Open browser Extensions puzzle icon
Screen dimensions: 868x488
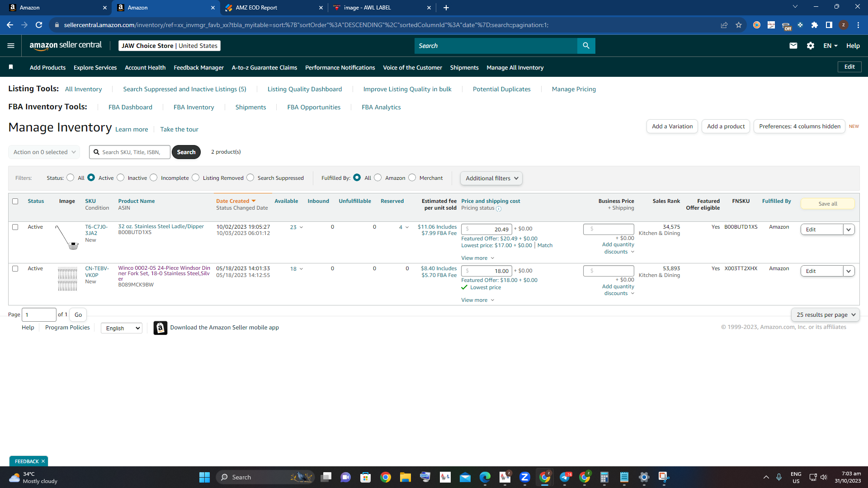coord(815,25)
